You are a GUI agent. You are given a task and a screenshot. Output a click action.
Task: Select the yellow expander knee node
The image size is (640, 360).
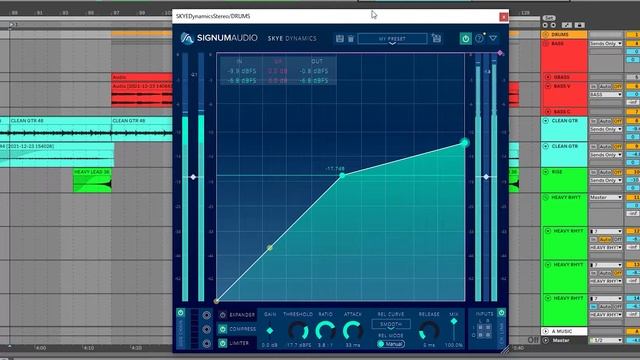point(269,247)
